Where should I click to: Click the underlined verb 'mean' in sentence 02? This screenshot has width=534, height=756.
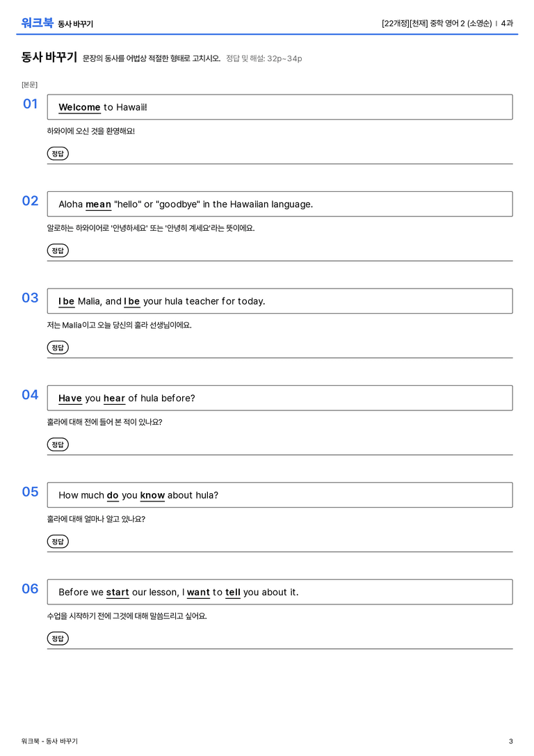pyautogui.click(x=98, y=204)
